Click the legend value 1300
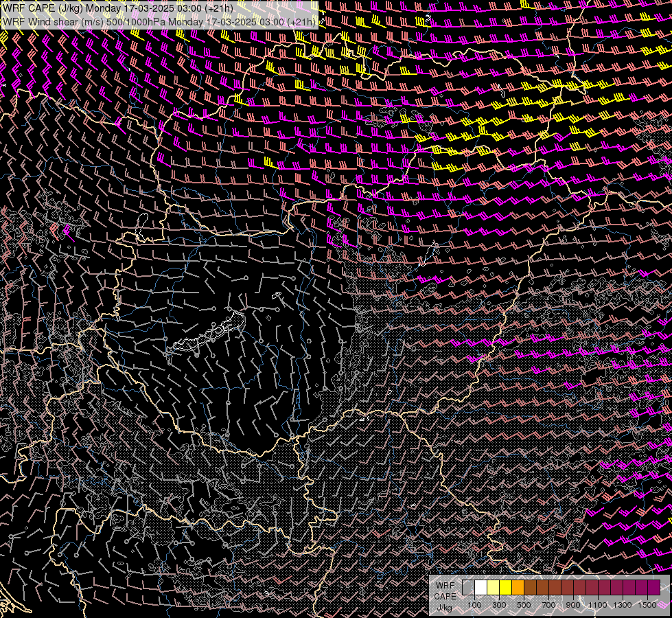This screenshot has height=618, width=672. click(623, 605)
